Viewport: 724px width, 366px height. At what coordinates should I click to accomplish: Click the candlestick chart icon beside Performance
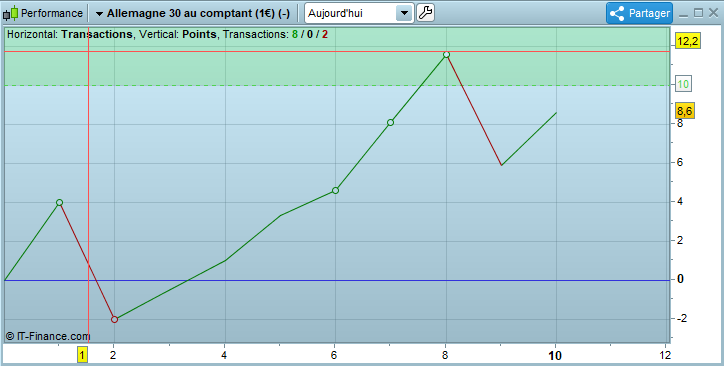(x=11, y=13)
